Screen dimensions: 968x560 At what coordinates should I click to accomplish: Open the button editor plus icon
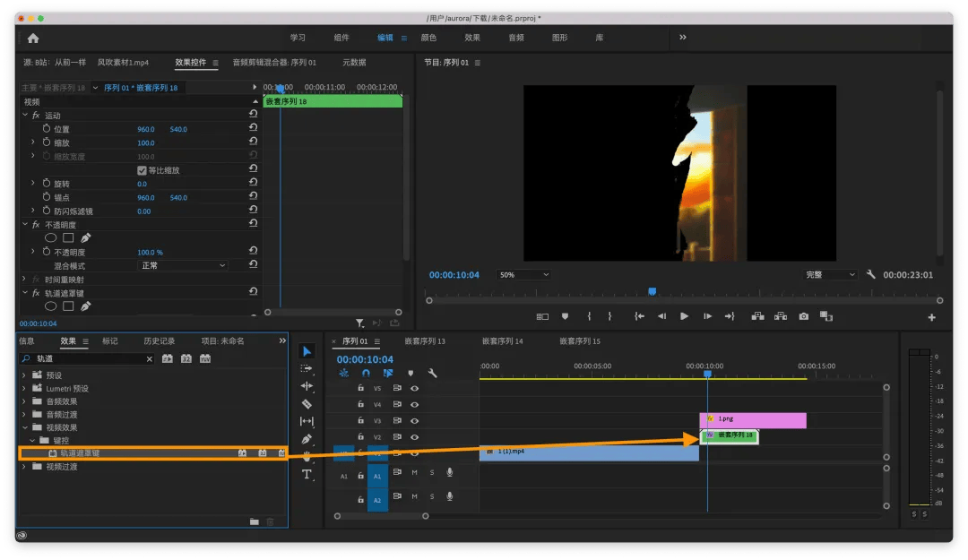point(931,317)
